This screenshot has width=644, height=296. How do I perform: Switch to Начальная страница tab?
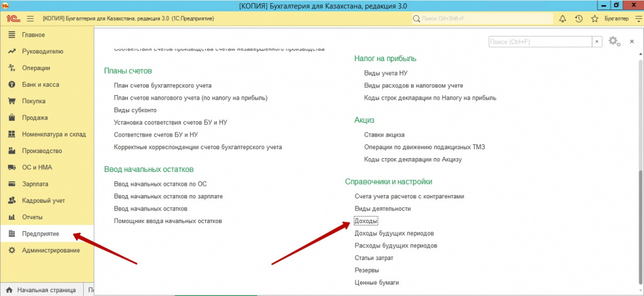pyautogui.click(x=42, y=290)
